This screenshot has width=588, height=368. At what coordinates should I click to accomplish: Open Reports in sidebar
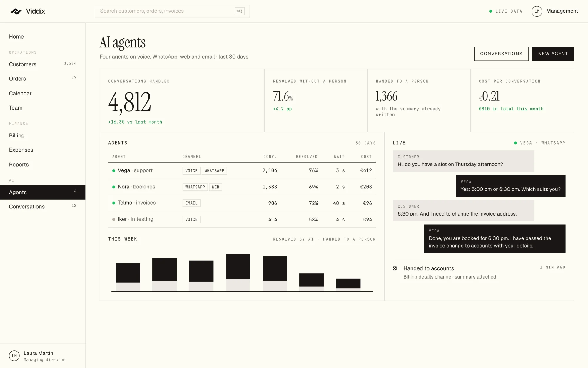43,165
